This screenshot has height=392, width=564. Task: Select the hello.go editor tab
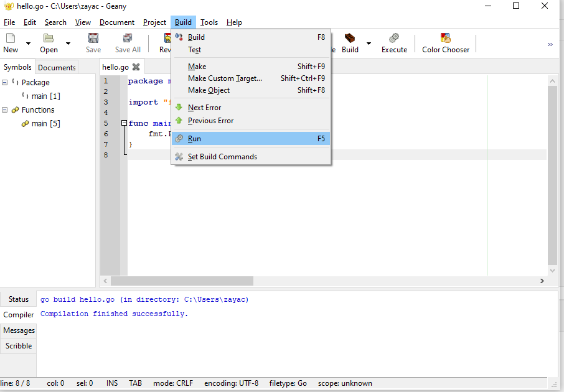[115, 67]
